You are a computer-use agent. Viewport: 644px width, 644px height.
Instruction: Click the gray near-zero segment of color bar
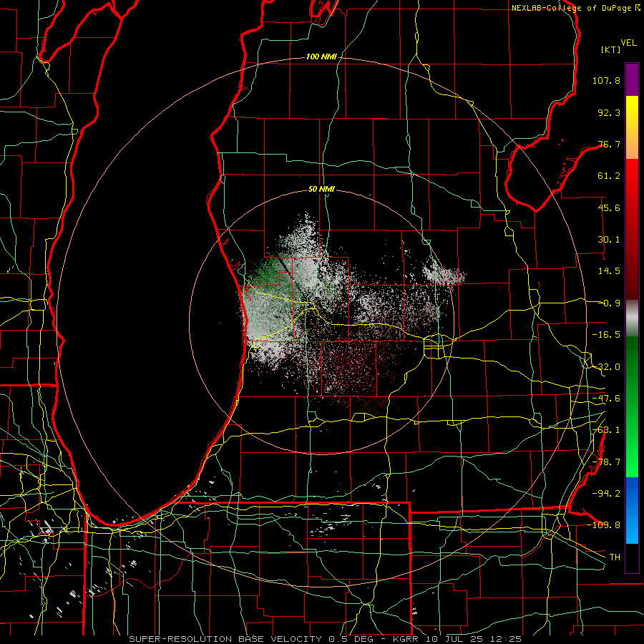point(632,317)
